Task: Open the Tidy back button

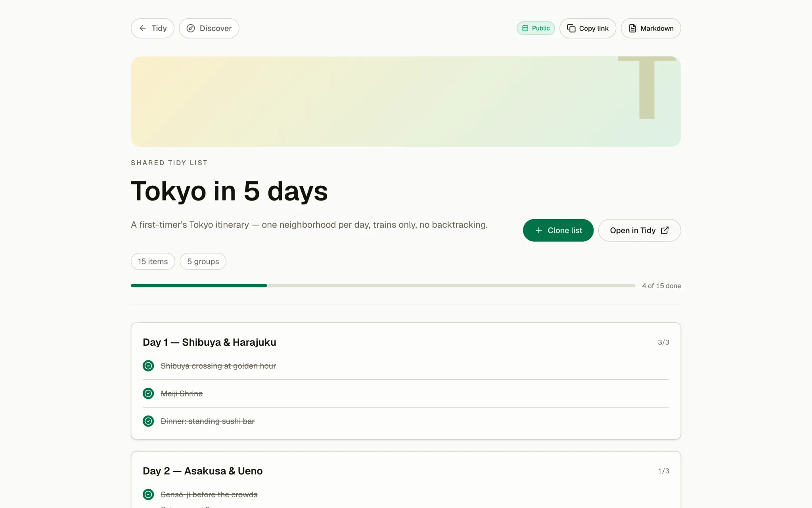Action: [x=153, y=28]
